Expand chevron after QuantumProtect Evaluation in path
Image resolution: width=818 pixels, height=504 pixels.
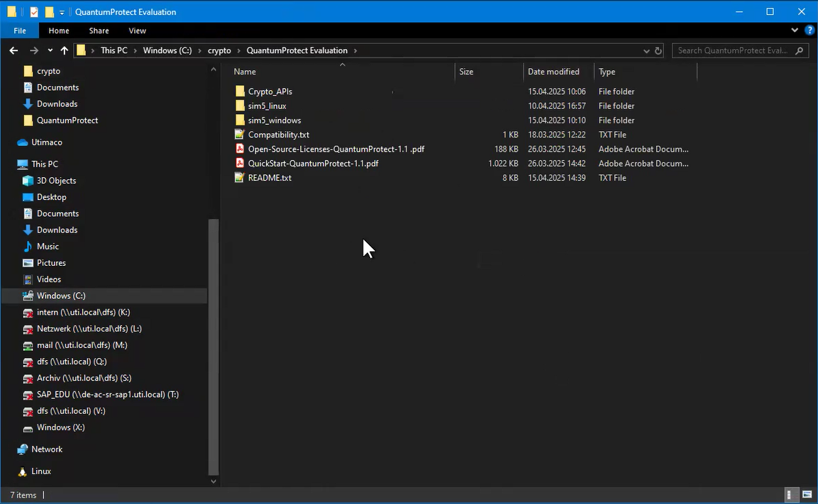click(355, 50)
